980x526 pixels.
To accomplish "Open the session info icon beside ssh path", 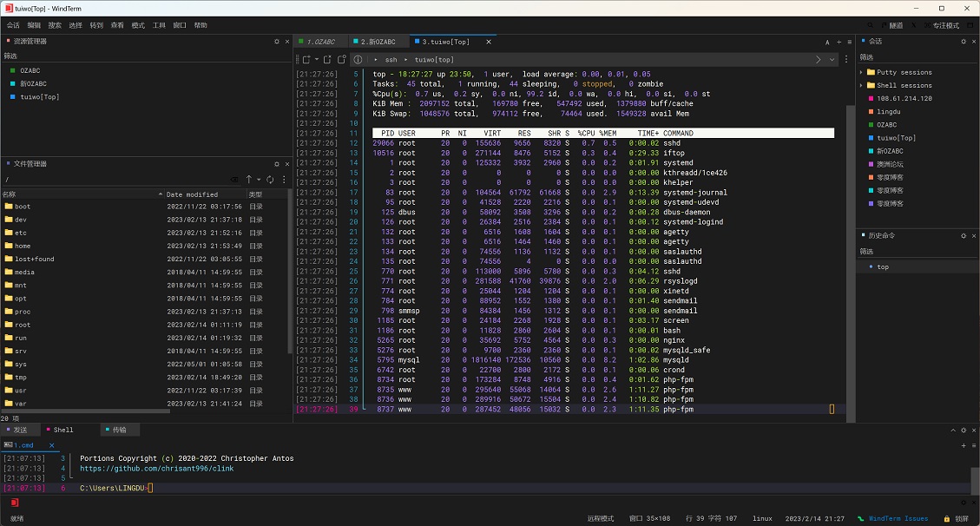I will (358, 59).
